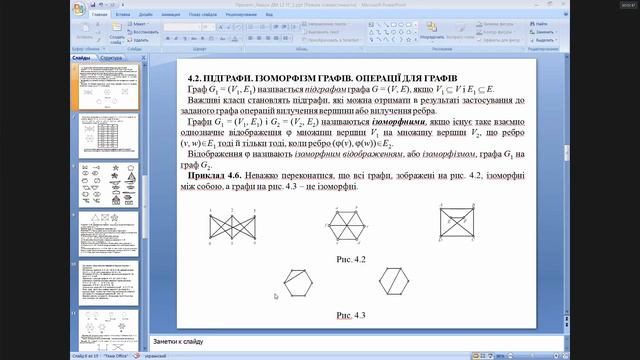Switch to the Главная ribbon tab
Viewport: 640px width, 360px height.
pyautogui.click(x=100, y=14)
